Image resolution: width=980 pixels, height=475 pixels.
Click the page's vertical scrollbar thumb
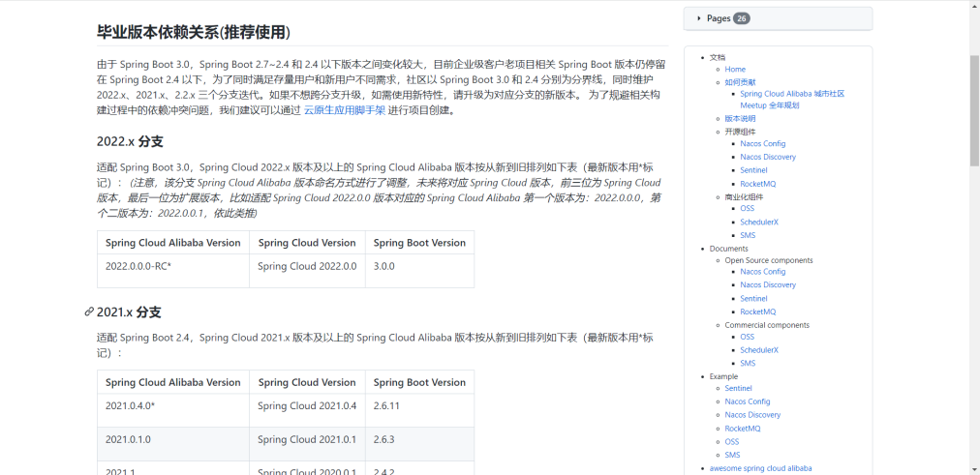pyautogui.click(x=974, y=110)
